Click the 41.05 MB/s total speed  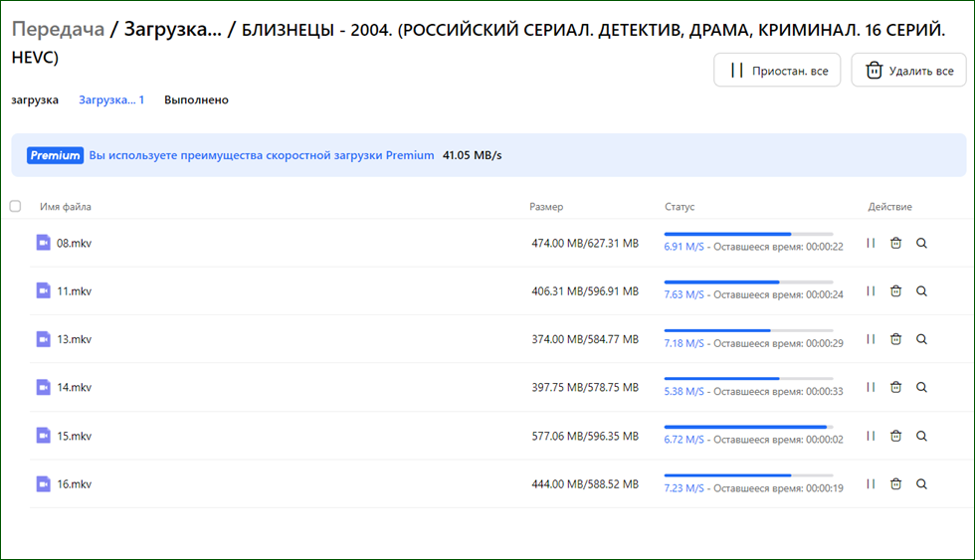point(472,155)
